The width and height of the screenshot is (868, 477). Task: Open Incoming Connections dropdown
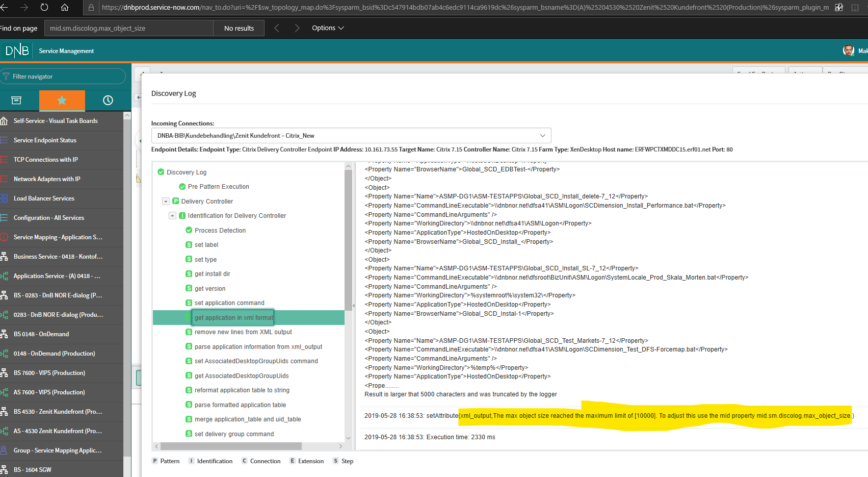[x=351, y=136]
